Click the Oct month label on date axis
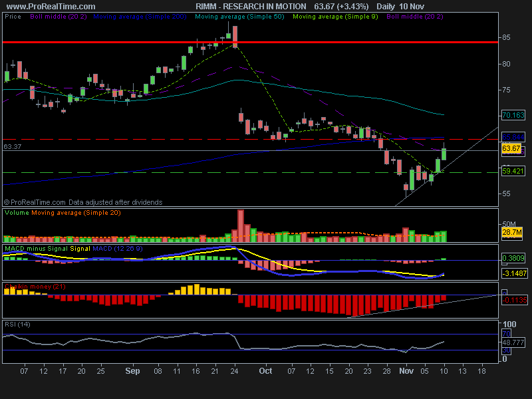Screen dimensions: 532x399 [265, 371]
